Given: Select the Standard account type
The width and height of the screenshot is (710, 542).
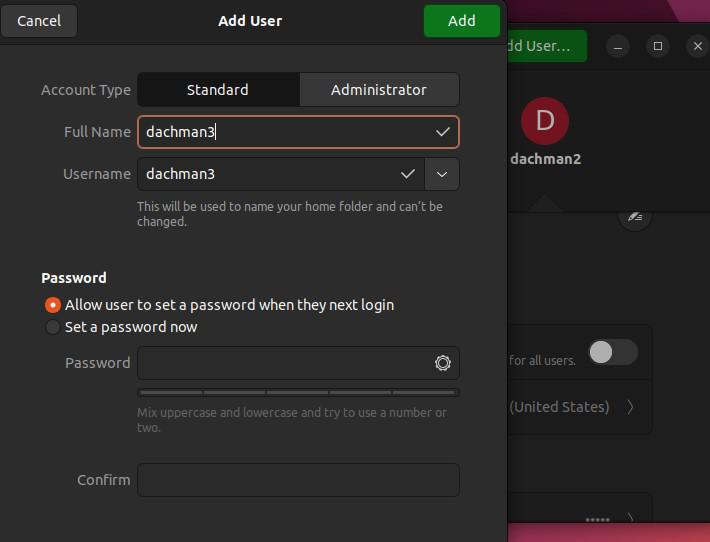Looking at the screenshot, I should (x=218, y=90).
